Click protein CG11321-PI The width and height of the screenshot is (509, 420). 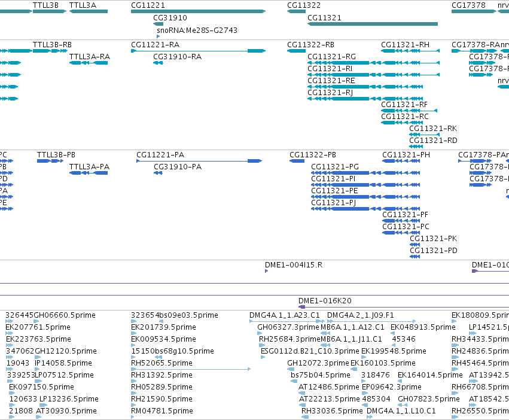pos(333,179)
